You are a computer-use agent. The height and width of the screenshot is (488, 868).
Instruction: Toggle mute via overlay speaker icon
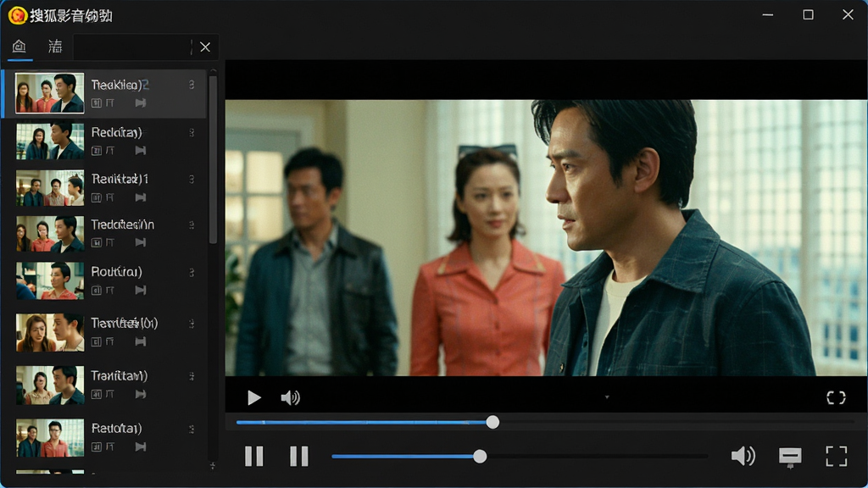click(290, 398)
